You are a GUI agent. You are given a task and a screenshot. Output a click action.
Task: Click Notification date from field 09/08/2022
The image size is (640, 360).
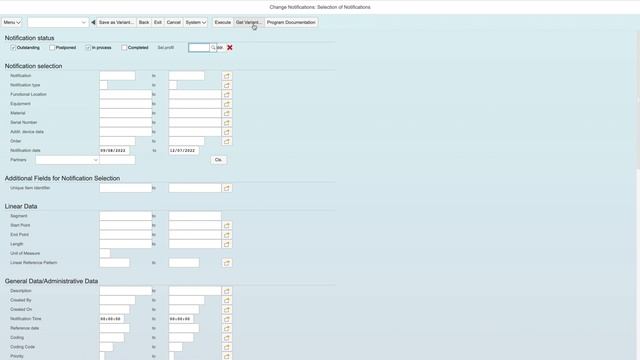115,151
